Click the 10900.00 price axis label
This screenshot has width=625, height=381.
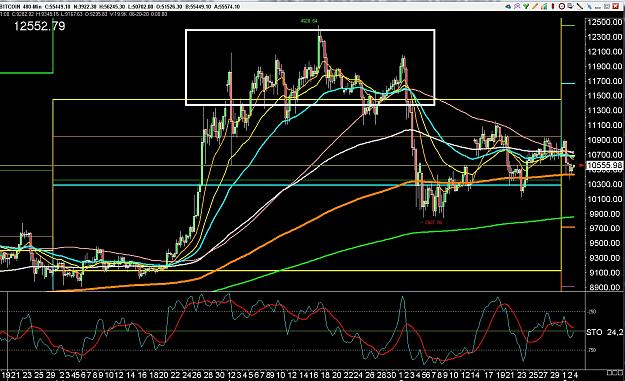click(x=605, y=140)
